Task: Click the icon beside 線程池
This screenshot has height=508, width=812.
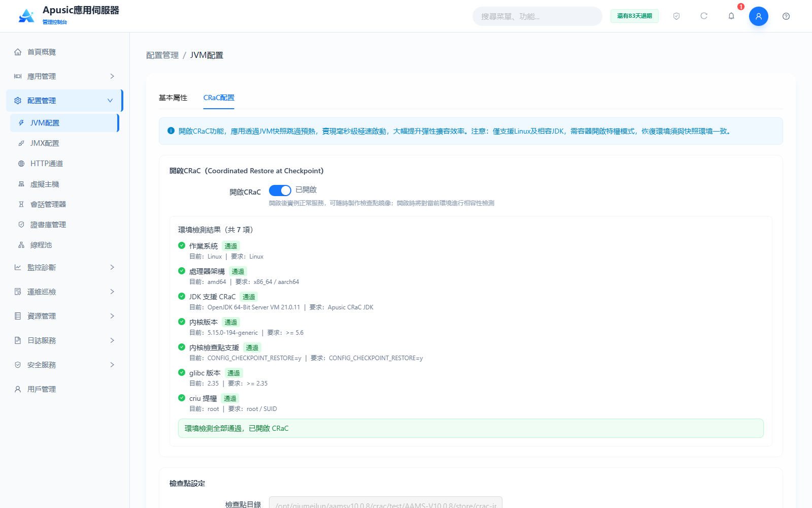Action: point(21,245)
